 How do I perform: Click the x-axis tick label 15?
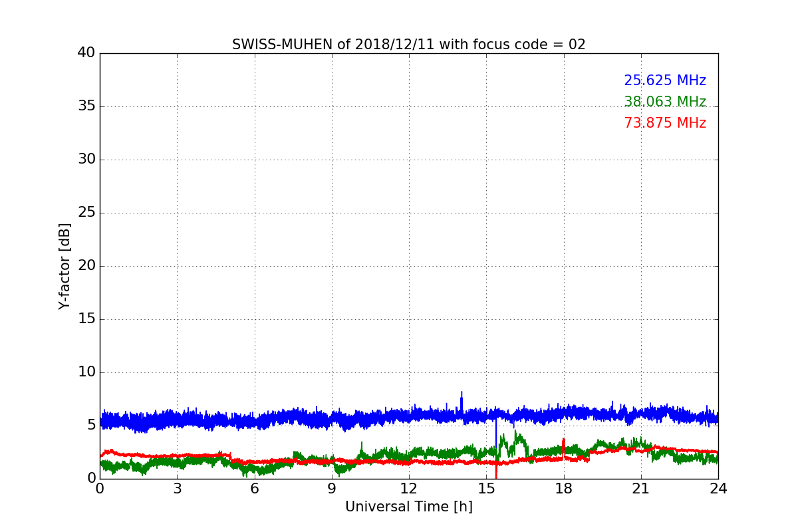click(x=486, y=489)
